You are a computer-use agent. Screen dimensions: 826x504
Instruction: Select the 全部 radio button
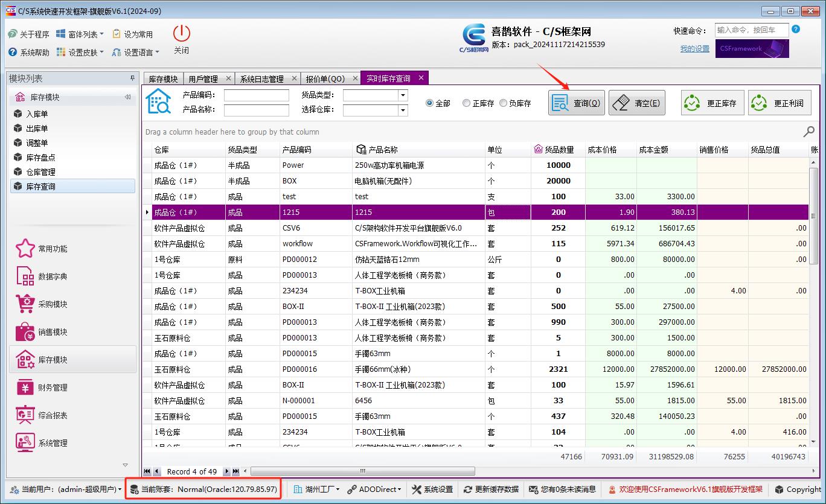coord(430,103)
